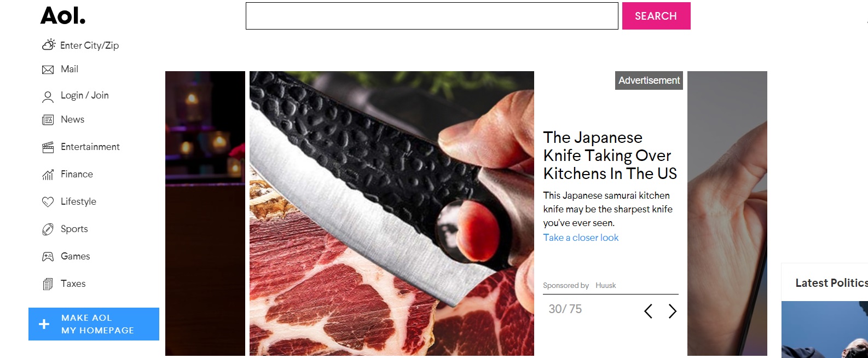The image size is (868, 358).
Task: Open the Take a closer look link
Action: [581, 238]
